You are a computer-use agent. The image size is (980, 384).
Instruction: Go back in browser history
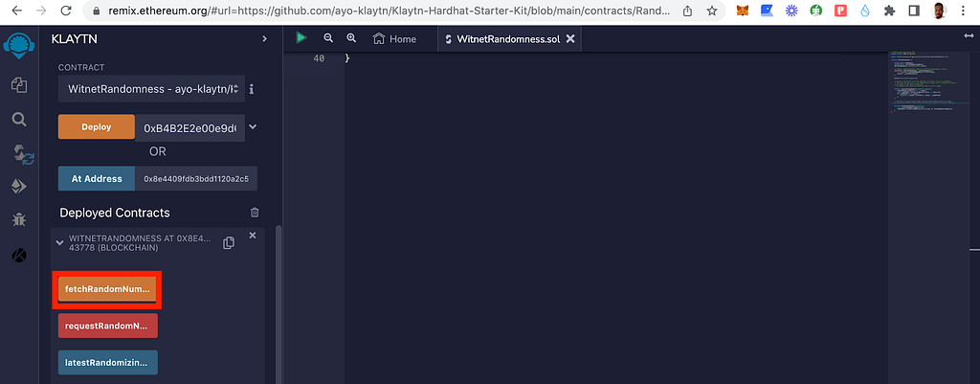pos(17,11)
